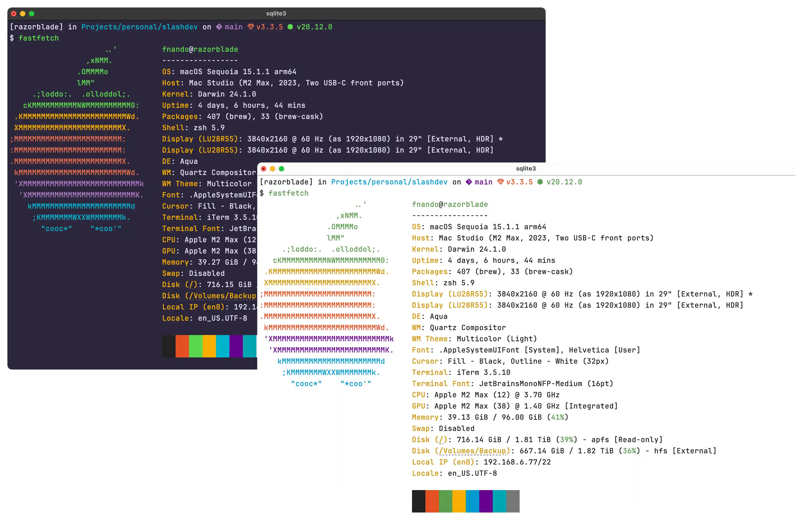Image resolution: width=802 pixels, height=532 pixels.
Task: Click the node hexagon icon before v20.12.0
Action: coord(540,182)
